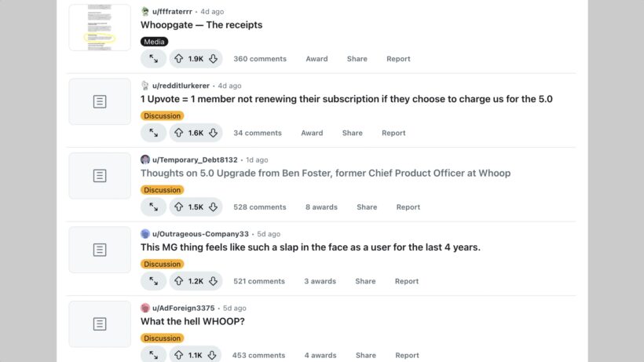Share the "This MG thing" post
Viewport: 644px width, 362px height.
coord(365,281)
